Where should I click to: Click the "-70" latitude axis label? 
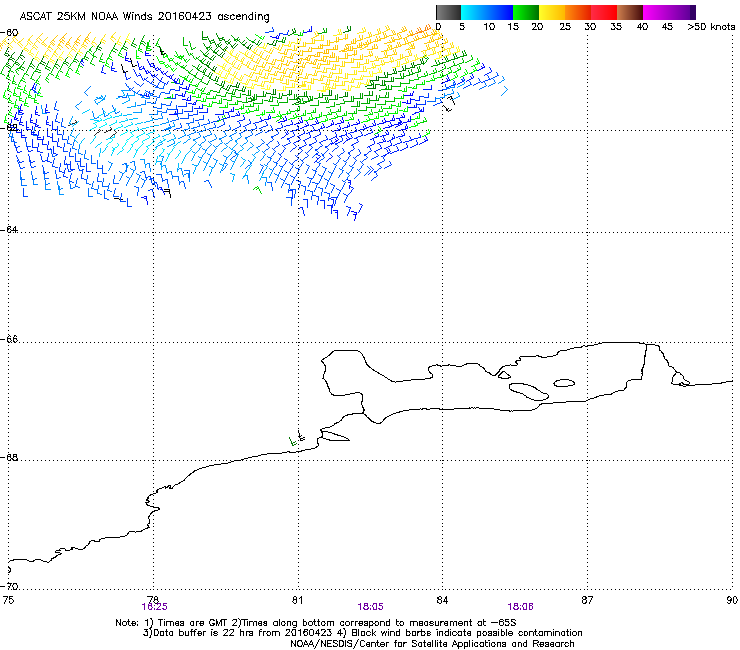9,586
